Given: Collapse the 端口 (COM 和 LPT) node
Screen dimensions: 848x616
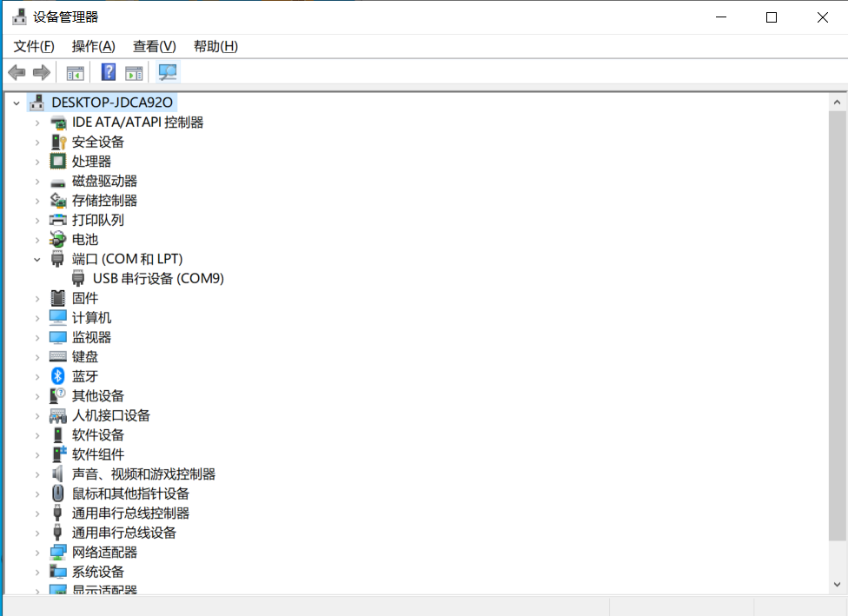Looking at the screenshot, I should pyautogui.click(x=37, y=260).
